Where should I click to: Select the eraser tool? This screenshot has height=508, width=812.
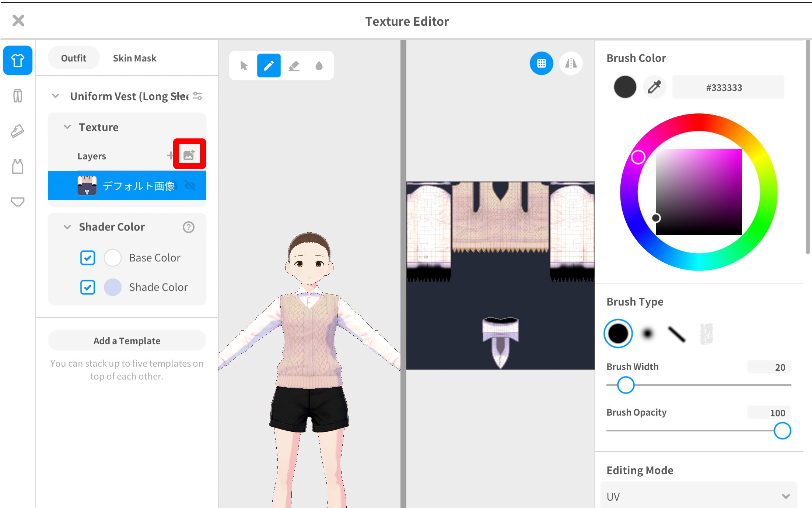tap(294, 66)
